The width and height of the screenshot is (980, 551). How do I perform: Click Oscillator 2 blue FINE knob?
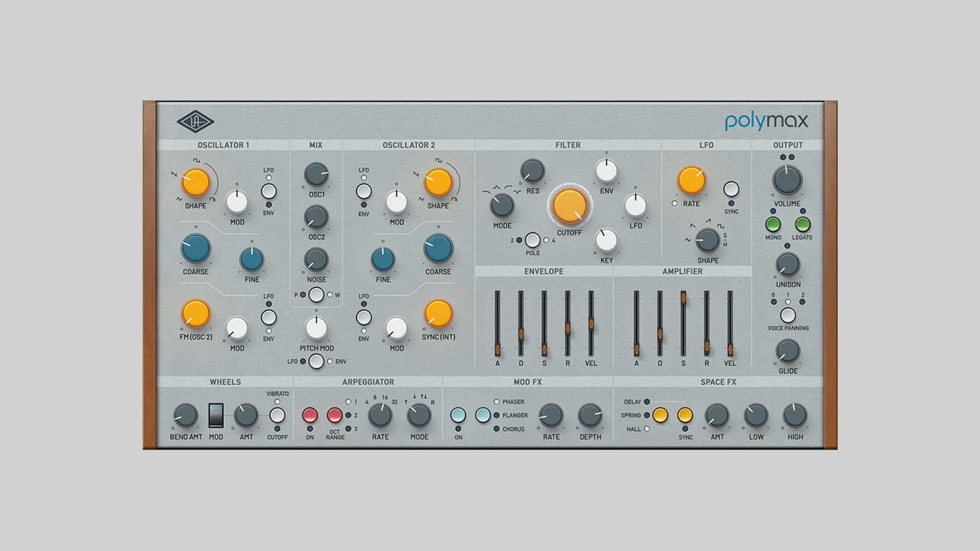tap(383, 260)
